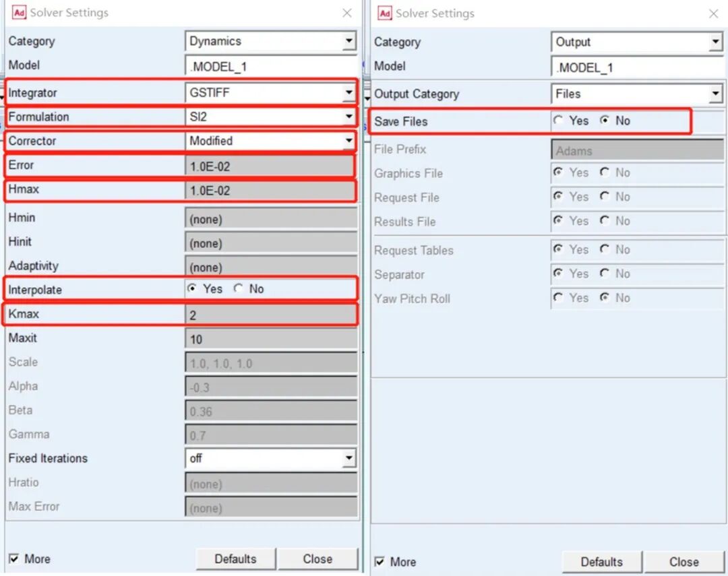Select No for Request Tables
The image size is (728, 576).
point(605,250)
